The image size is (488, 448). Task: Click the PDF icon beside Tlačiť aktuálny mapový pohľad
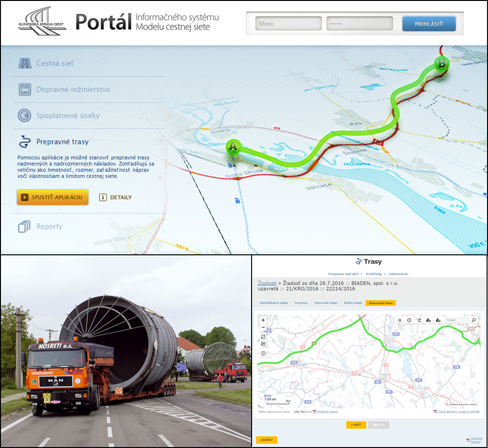pyautogui.click(x=436, y=411)
